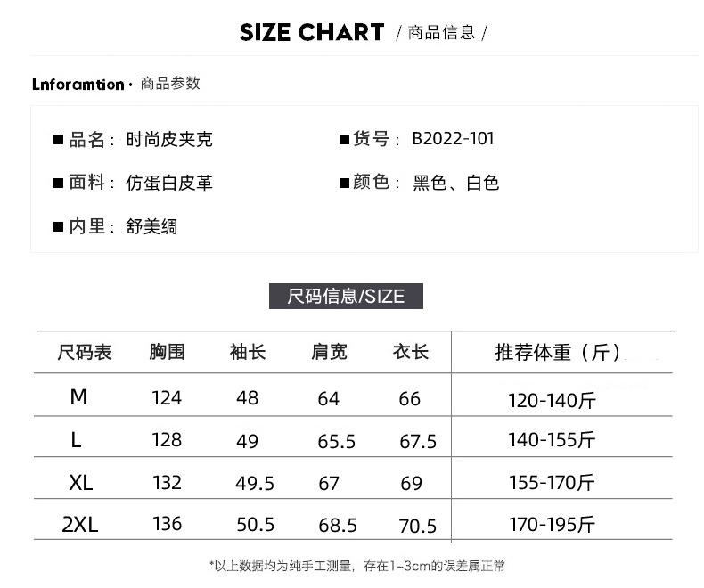Click the SIZE CHART heading
704x588 pixels.
point(312,33)
